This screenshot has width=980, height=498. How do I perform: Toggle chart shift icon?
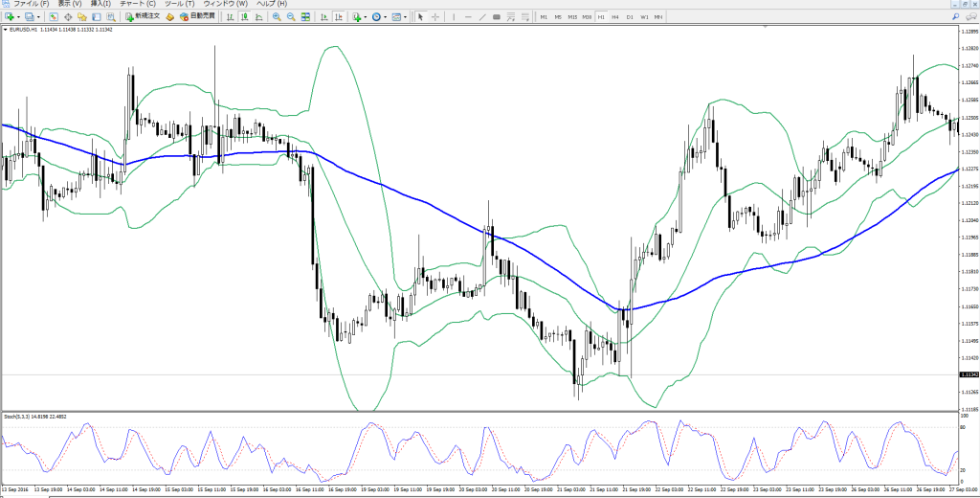[x=339, y=17]
